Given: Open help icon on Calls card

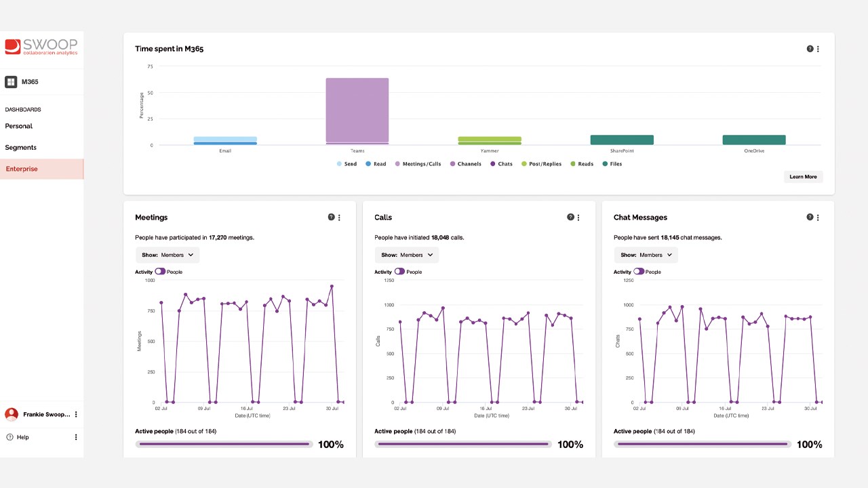Looking at the screenshot, I should pos(570,217).
